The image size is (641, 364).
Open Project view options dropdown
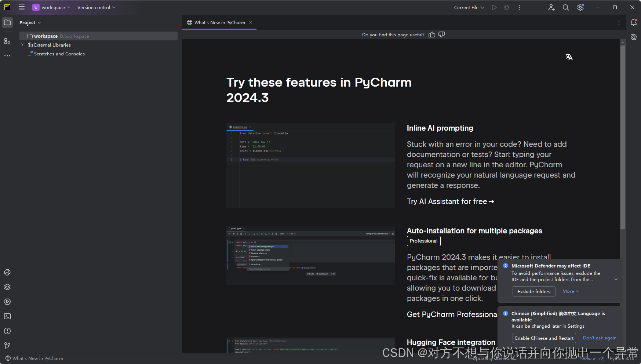(x=30, y=22)
